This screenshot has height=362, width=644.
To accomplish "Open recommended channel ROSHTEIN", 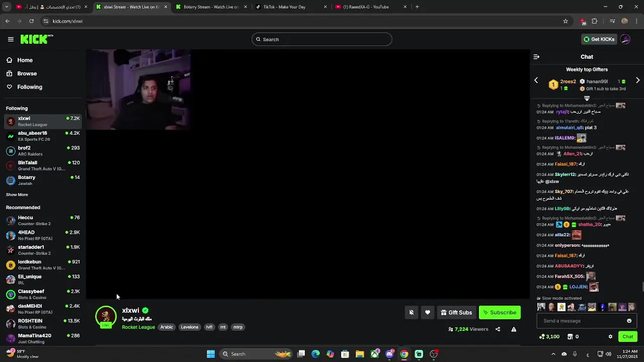I will [x=43, y=323].
